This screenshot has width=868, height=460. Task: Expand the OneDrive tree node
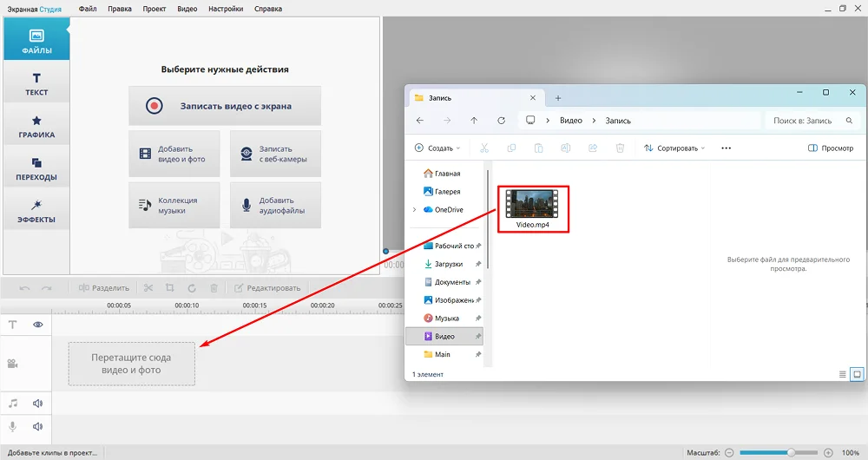414,210
